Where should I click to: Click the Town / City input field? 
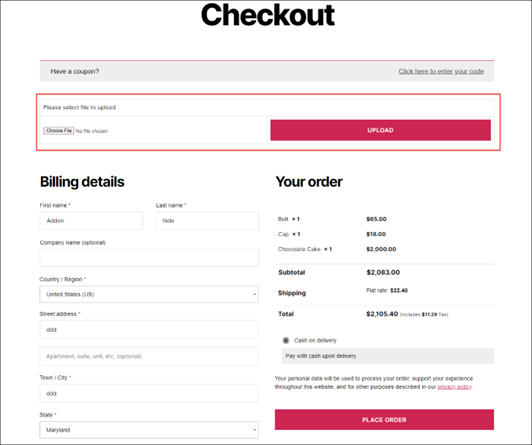click(149, 393)
